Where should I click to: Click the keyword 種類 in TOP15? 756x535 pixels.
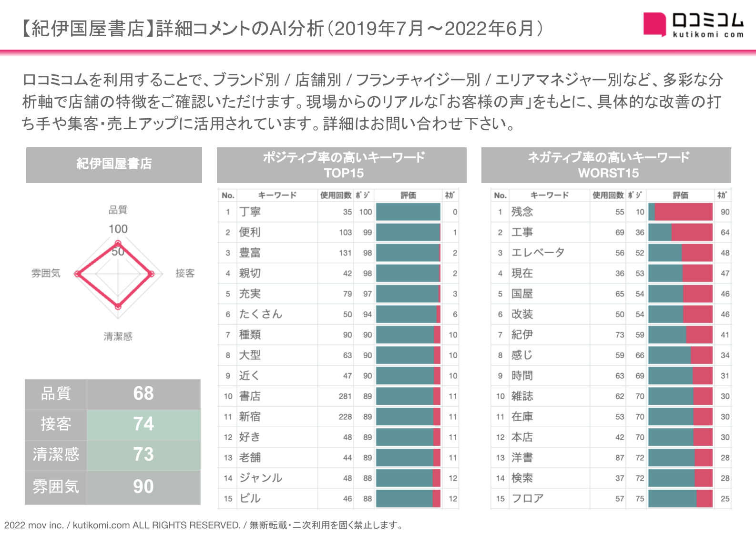click(250, 335)
